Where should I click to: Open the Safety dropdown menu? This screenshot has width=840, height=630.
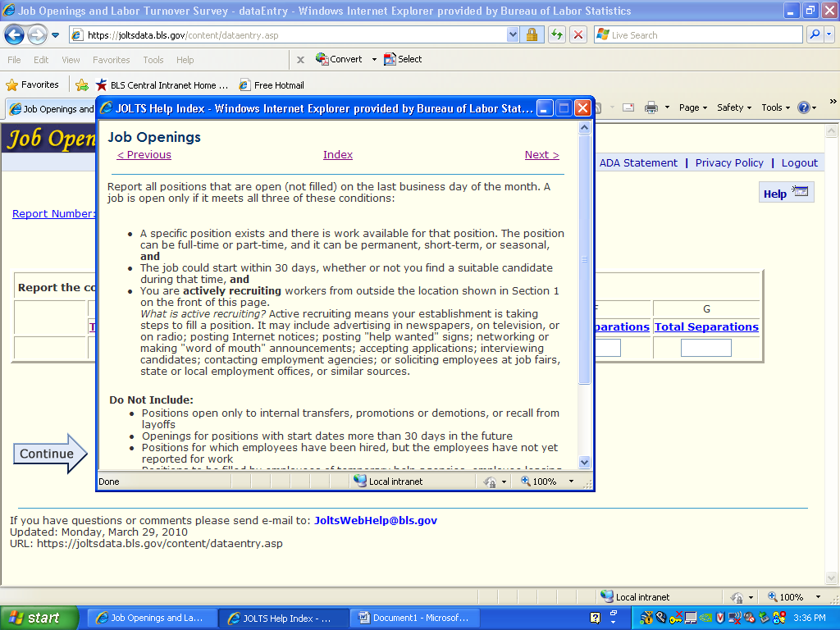[x=734, y=107]
